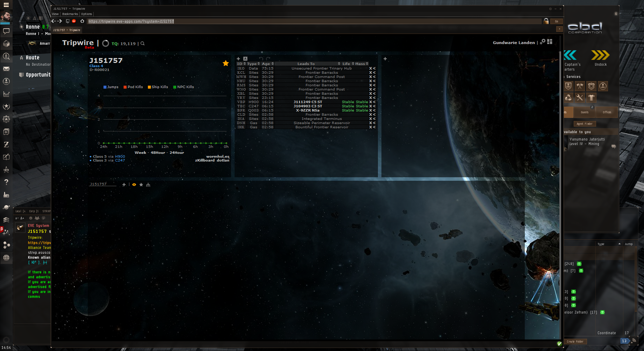Delete signature BPR with X

(x=371, y=110)
